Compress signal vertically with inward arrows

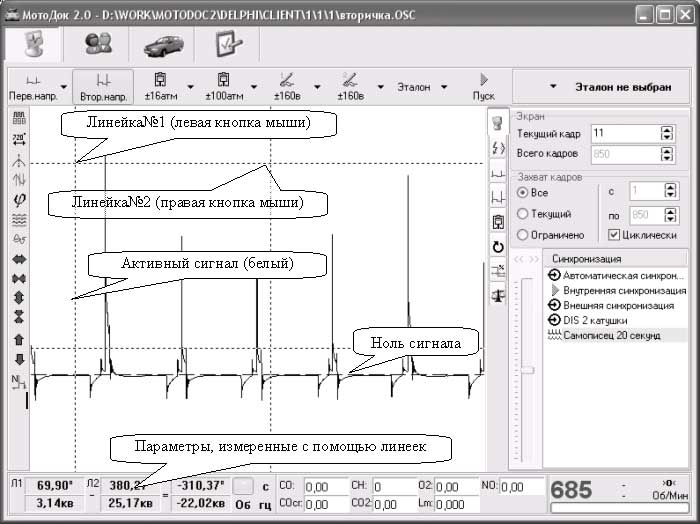click(19, 317)
